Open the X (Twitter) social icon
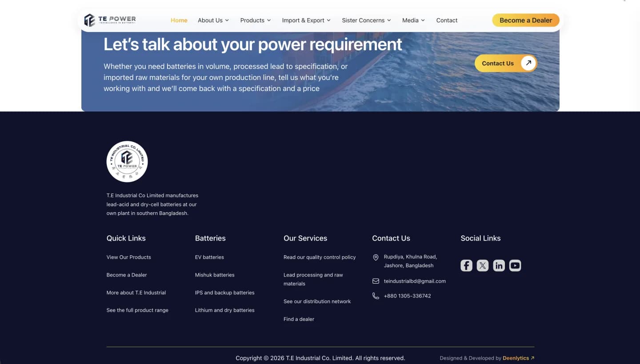 coord(483,265)
